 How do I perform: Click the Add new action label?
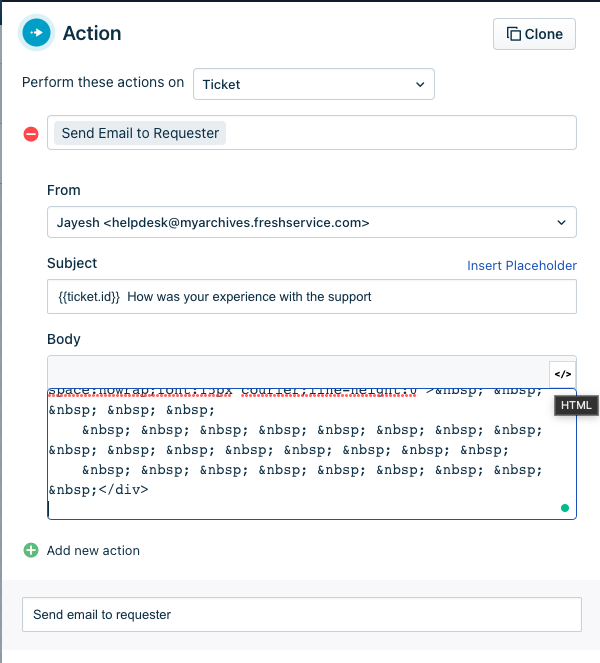click(x=93, y=550)
